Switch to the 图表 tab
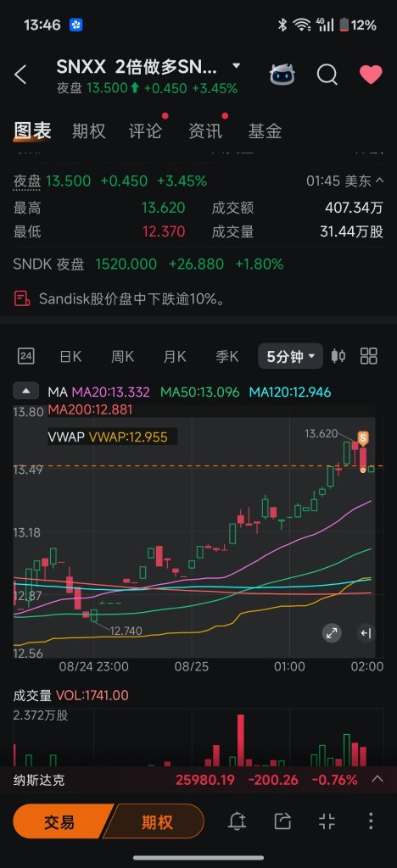 pyautogui.click(x=32, y=131)
